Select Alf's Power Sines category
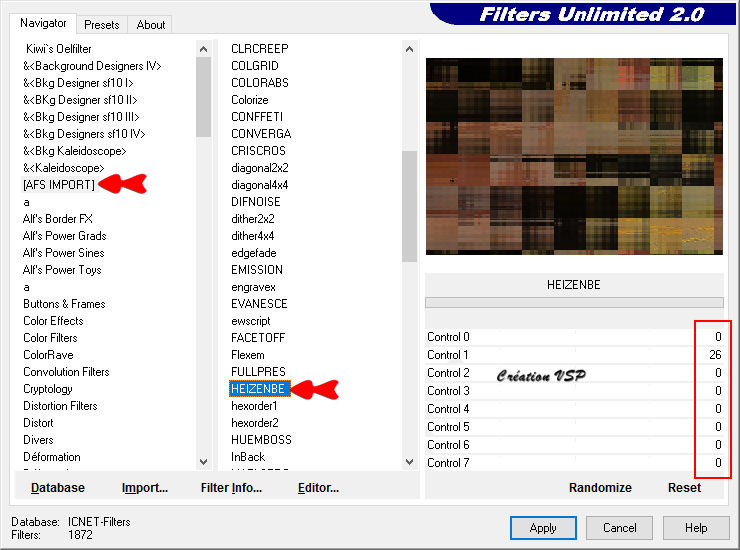 coord(63,253)
